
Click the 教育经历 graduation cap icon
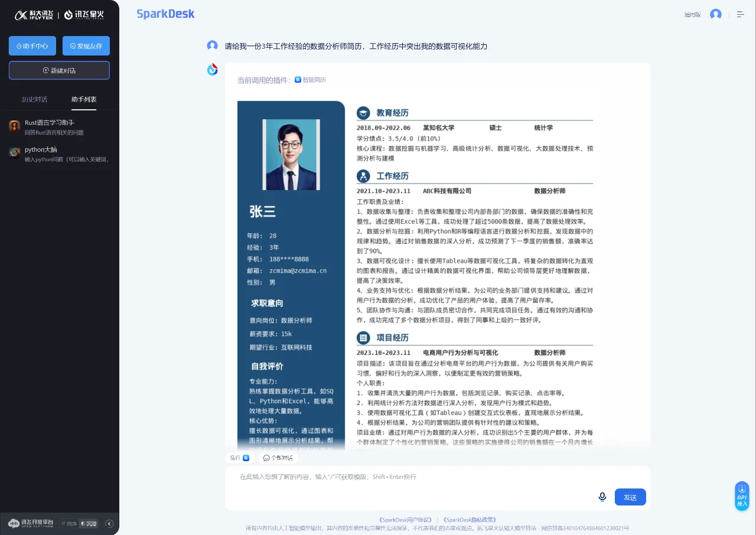363,113
